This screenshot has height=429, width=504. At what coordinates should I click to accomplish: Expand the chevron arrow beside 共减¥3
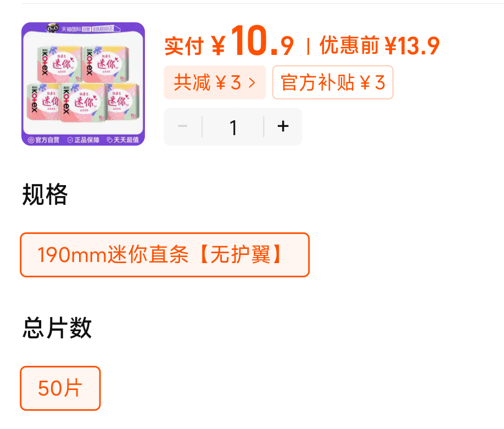coord(253,83)
